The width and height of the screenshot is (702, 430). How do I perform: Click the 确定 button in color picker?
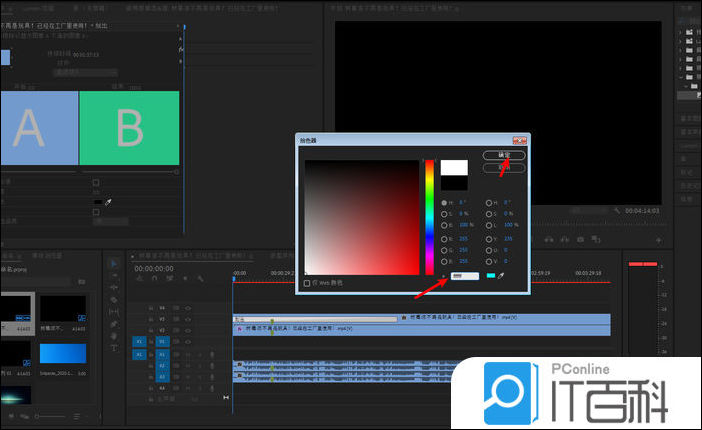504,155
